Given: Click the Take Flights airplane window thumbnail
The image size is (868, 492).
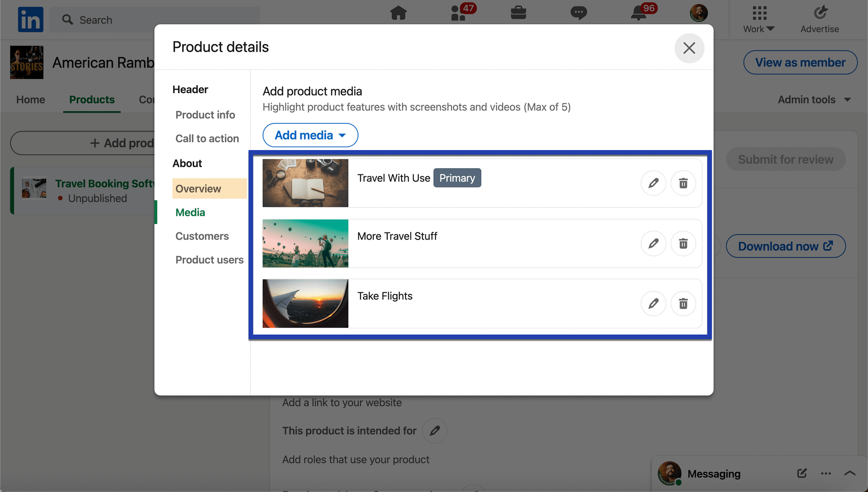Looking at the screenshot, I should pos(305,304).
